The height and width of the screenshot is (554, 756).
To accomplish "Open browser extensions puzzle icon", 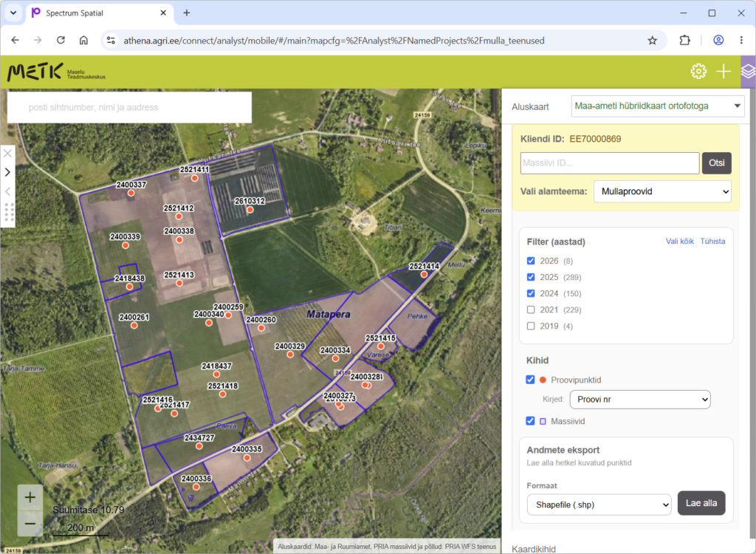I will 684,41.
